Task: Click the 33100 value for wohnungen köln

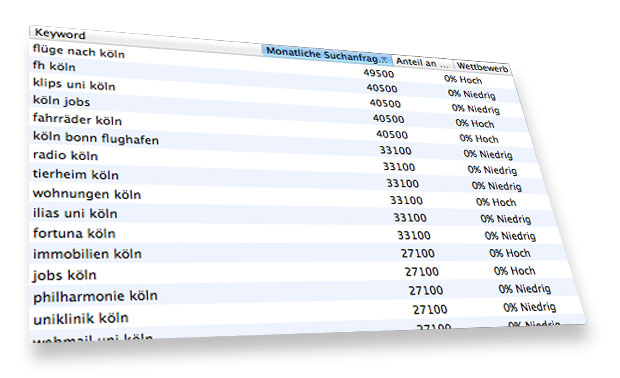Action: point(406,200)
